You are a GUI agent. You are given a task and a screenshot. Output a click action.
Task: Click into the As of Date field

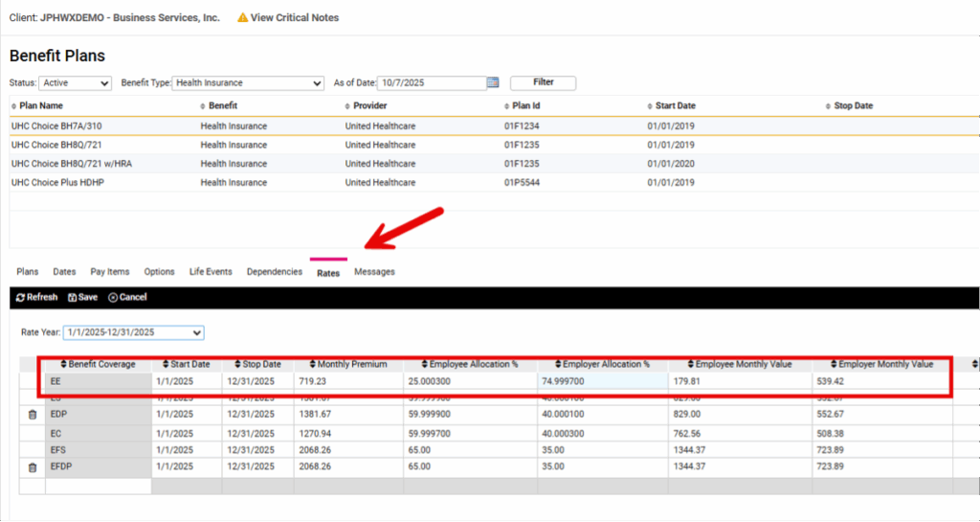pyautogui.click(x=432, y=83)
